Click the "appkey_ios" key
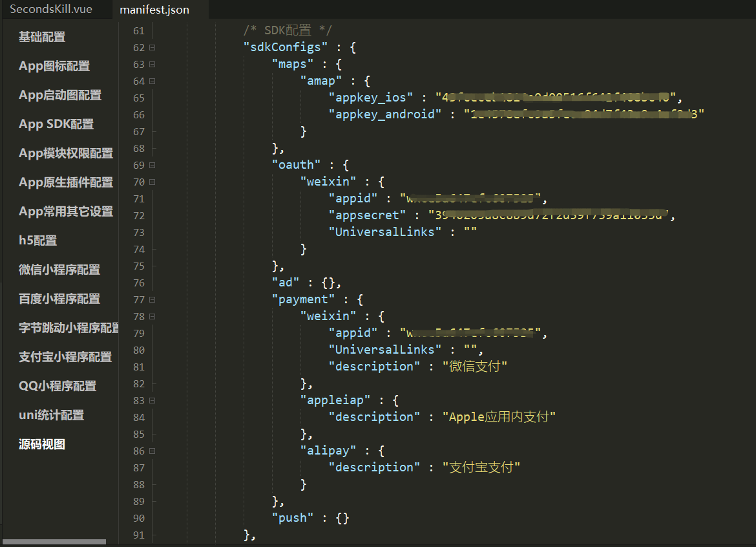The width and height of the screenshot is (756, 547). (371, 98)
